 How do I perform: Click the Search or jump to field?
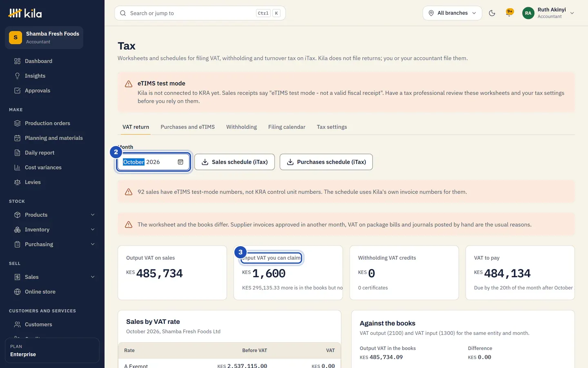[x=200, y=13]
